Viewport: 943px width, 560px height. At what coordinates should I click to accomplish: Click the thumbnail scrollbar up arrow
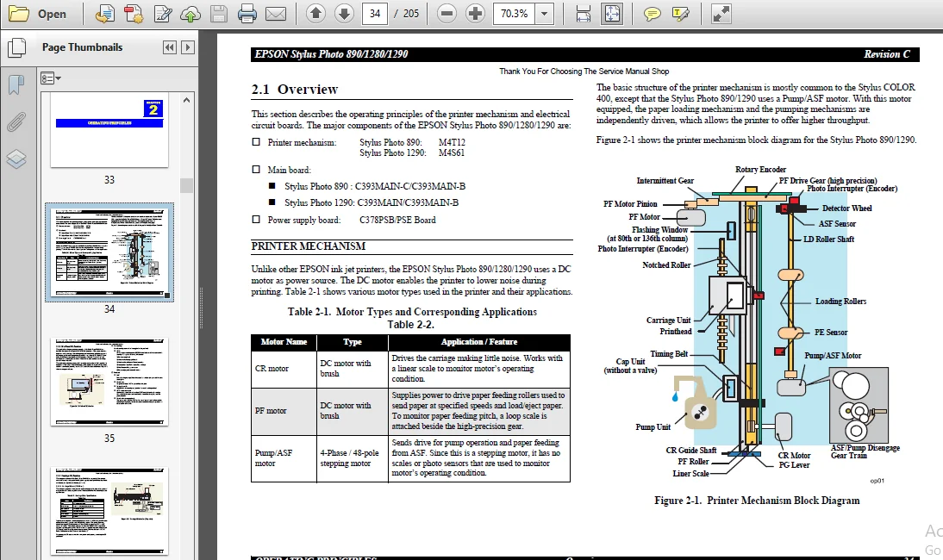(x=186, y=100)
